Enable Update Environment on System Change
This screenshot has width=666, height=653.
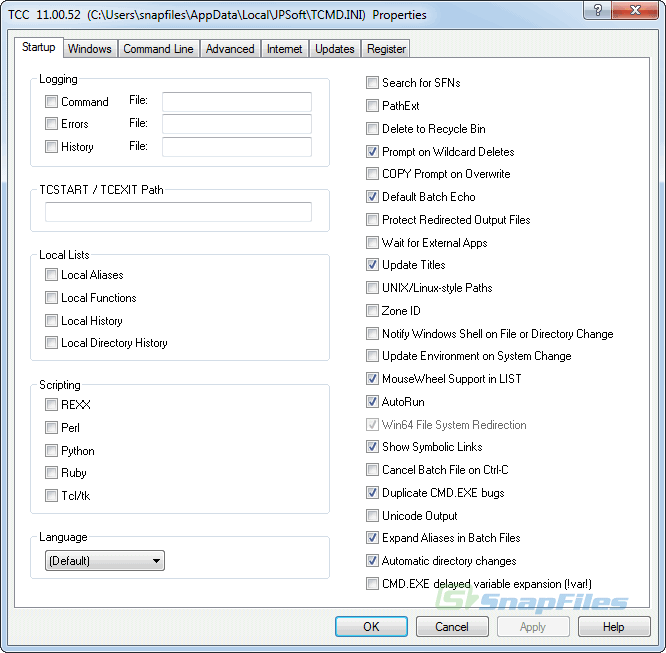(x=372, y=355)
